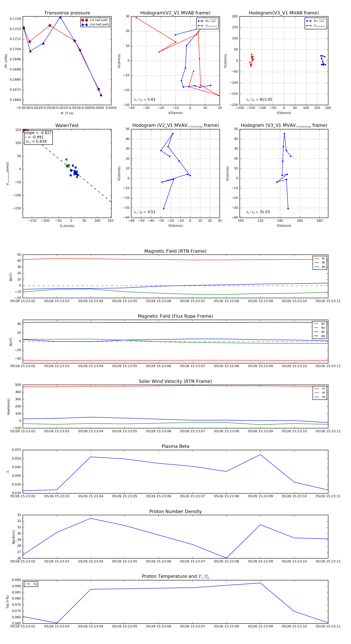Click '05/26 15:23:09' tick under Solar Wind Velocity
This screenshot has width=351, height=644.
tap(260, 431)
